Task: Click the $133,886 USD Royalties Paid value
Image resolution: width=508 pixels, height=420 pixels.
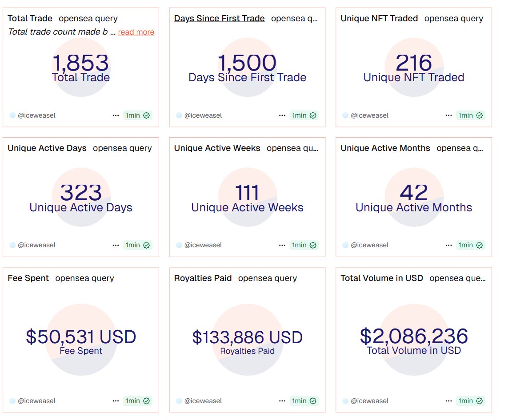Action: tap(247, 337)
